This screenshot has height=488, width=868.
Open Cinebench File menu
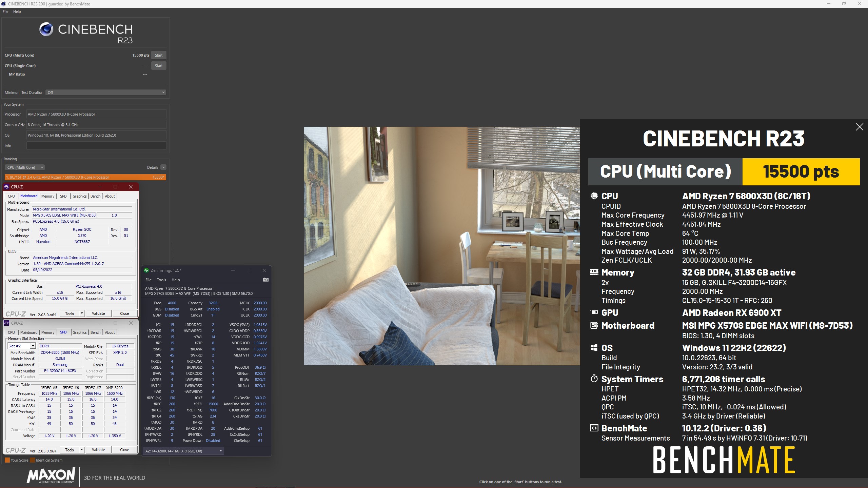coord(5,12)
